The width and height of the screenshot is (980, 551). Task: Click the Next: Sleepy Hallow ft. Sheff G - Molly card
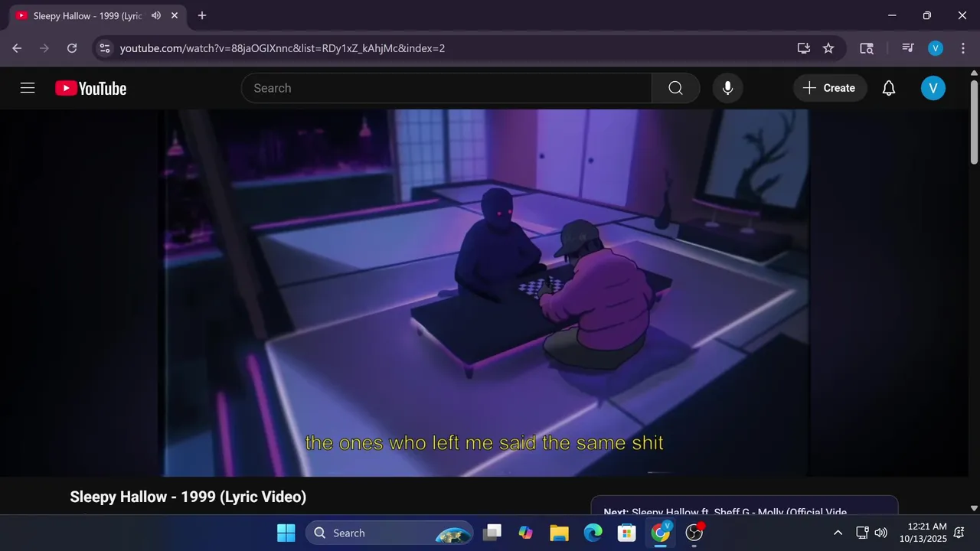[x=744, y=507]
